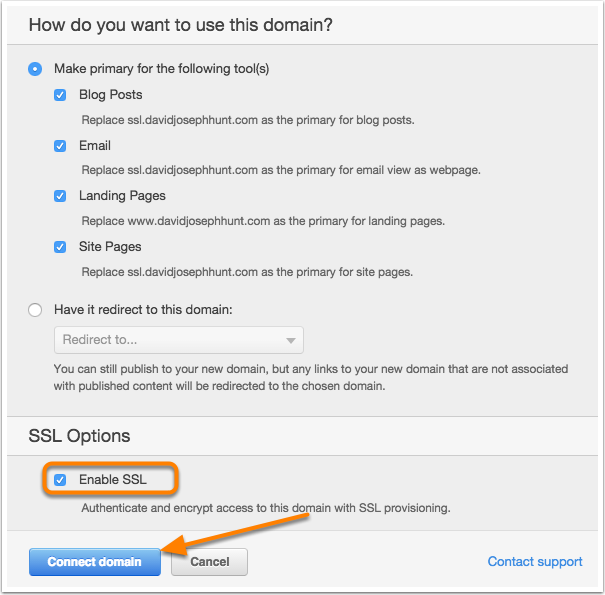Disable the Enable SSL checkbox
605x595 pixels.
pos(60,480)
